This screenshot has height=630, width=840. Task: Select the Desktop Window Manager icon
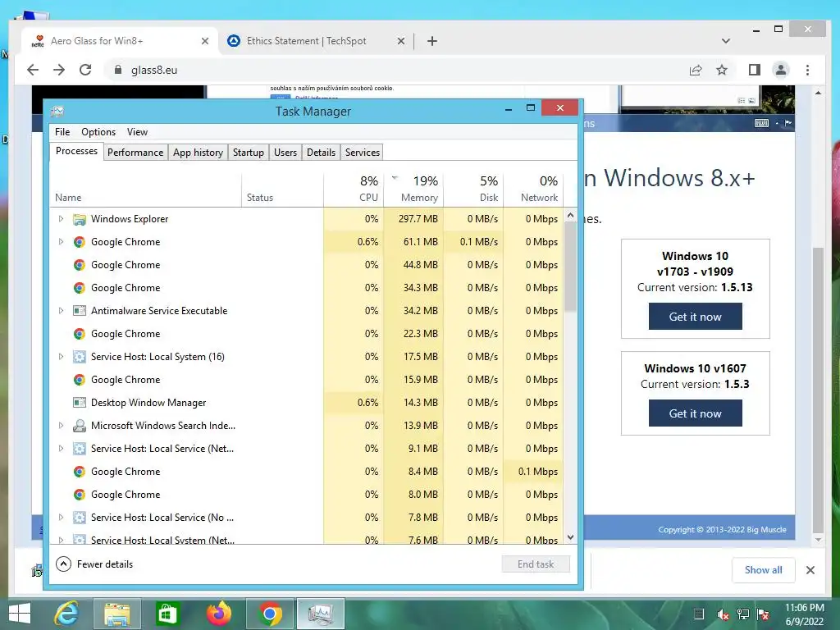pyautogui.click(x=80, y=402)
